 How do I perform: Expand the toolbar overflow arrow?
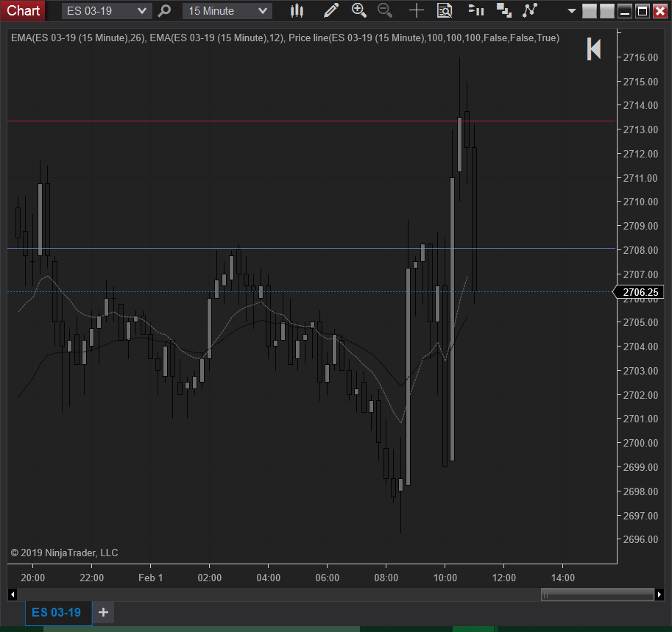(571, 11)
